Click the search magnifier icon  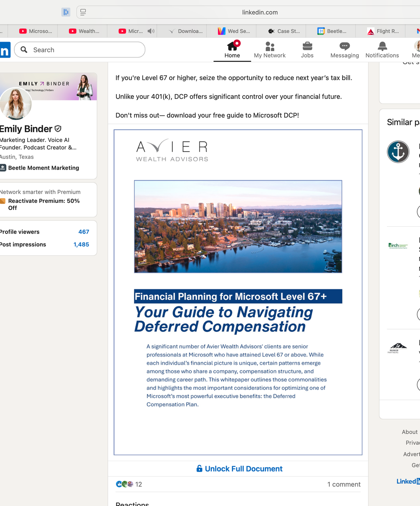coord(24,50)
